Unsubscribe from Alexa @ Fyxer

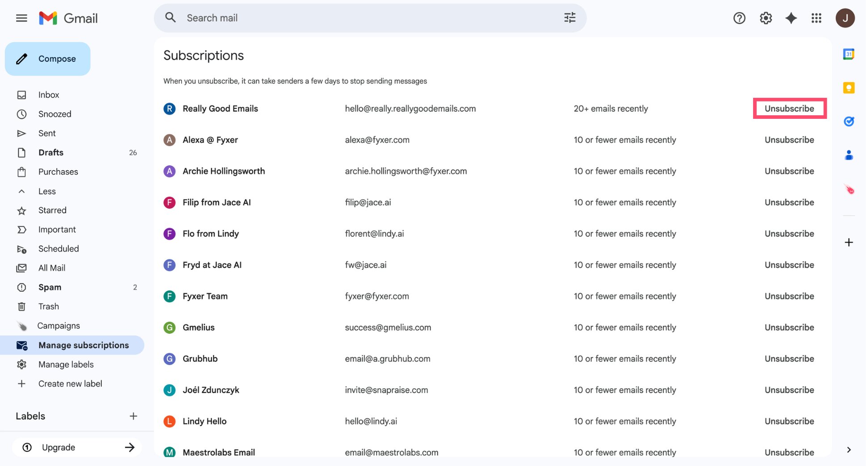click(x=789, y=140)
